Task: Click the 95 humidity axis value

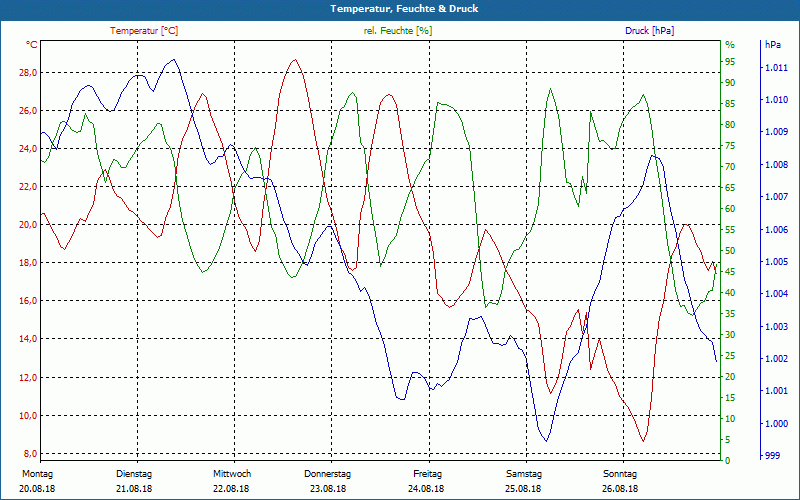Action: click(x=731, y=62)
